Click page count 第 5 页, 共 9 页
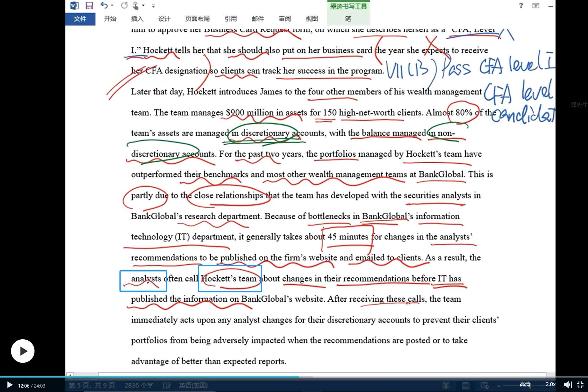 click(x=92, y=385)
